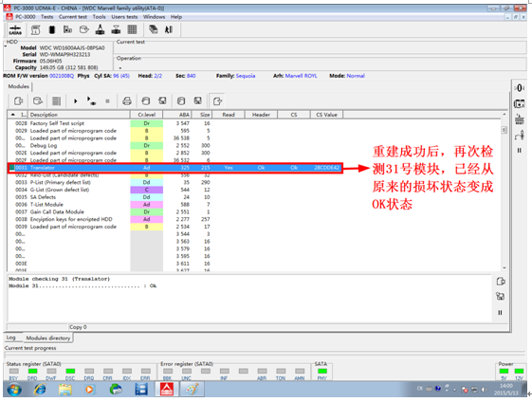This screenshot has width=532, height=402.
Task: Click the SATA0 port selection icon
Action: tap(15, 29)
